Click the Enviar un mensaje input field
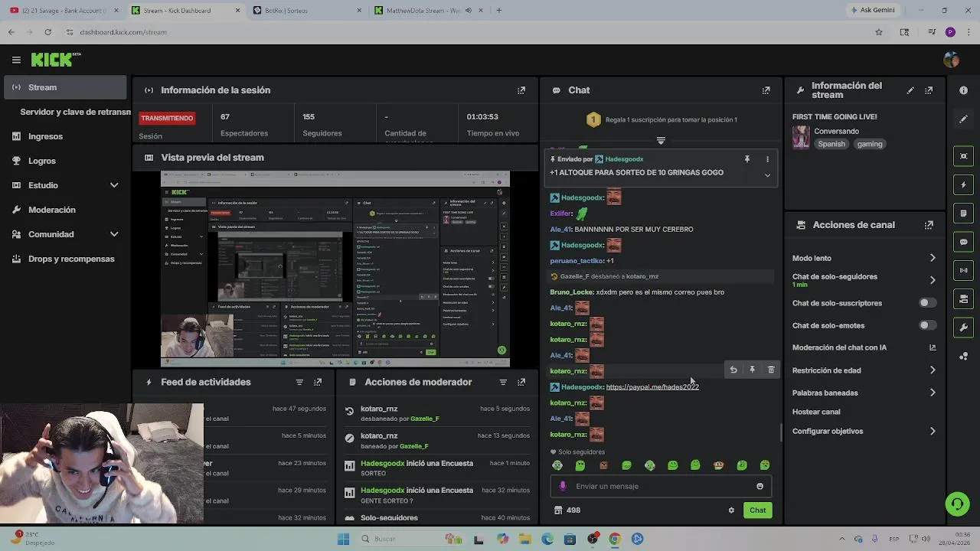Viewport: 980px width, 551px height. [x=661, y=486]
